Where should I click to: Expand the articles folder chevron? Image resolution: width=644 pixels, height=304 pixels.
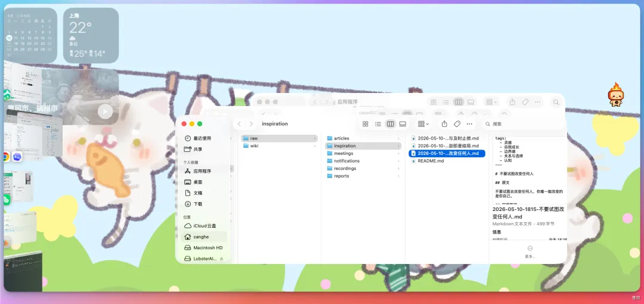(x=399, y=138)
